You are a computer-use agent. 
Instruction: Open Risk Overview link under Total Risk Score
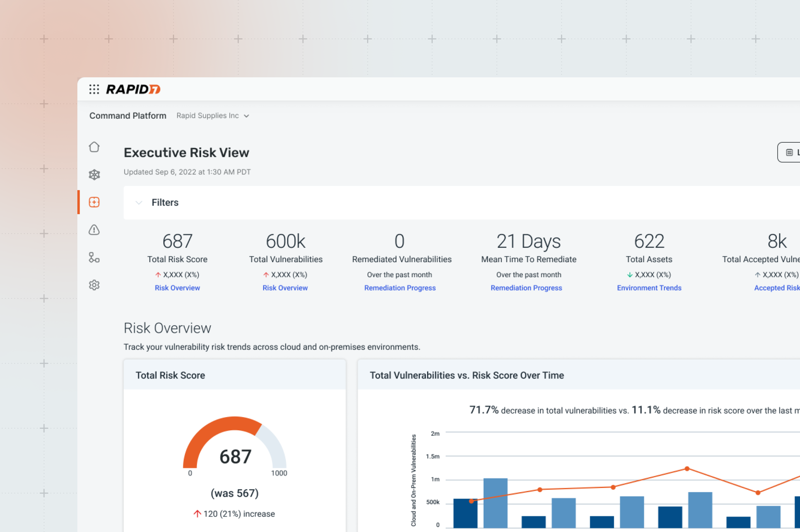click(x=177, y=288)
